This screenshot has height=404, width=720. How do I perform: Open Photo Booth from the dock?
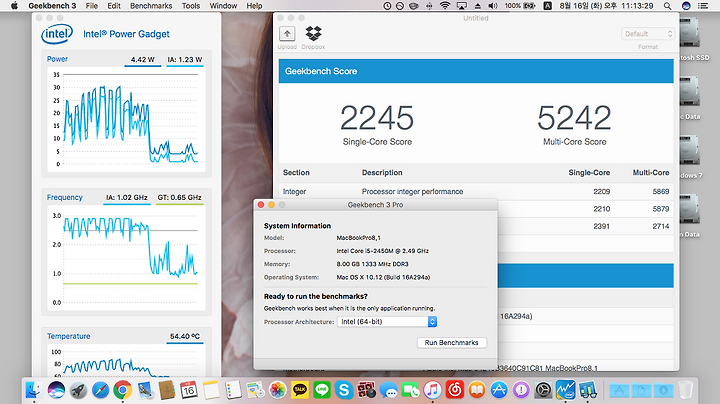[x=366, y=390]
